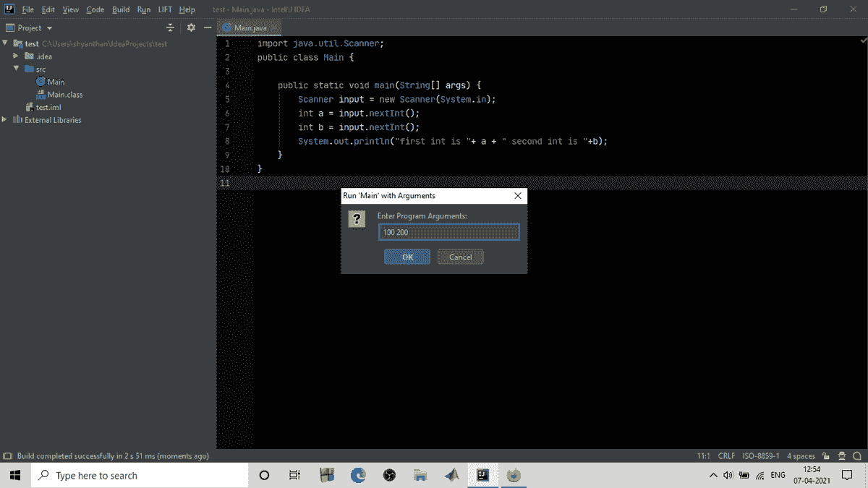Click the Windows taskbar search box
Image resolution: width=868 pixels, height=488 pixels.
tap(138, 475)
